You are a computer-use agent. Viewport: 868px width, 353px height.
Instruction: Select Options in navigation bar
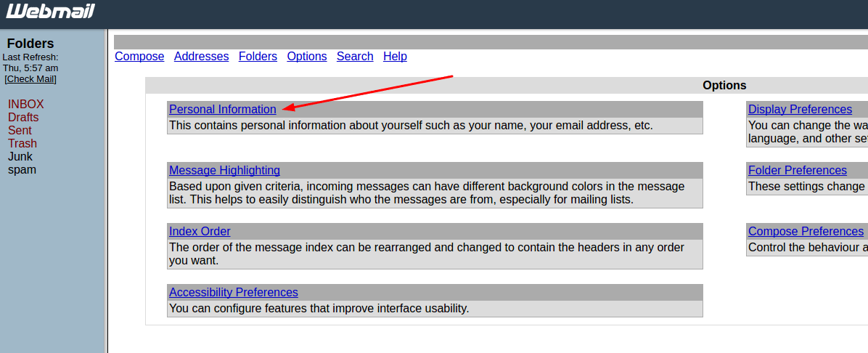[x=307, y=57]
